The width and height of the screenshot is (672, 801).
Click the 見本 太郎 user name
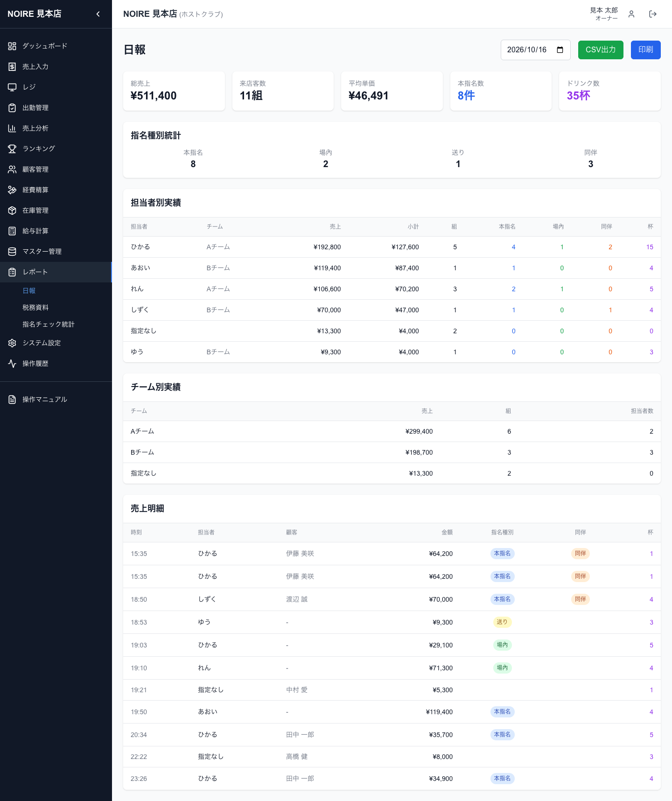point(604,10)
